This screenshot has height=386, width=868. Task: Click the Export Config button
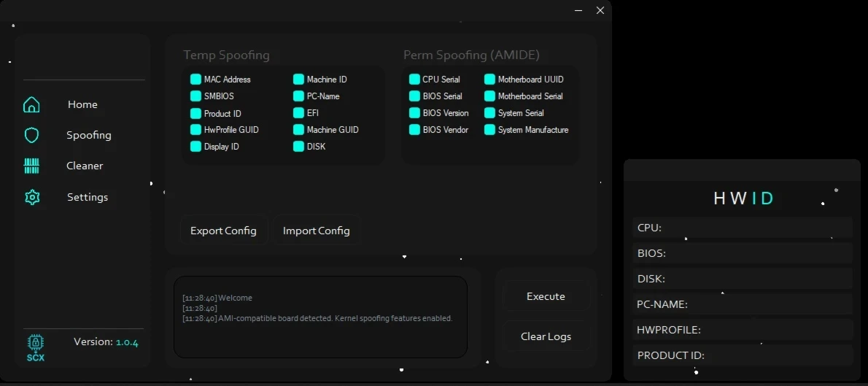223,231
